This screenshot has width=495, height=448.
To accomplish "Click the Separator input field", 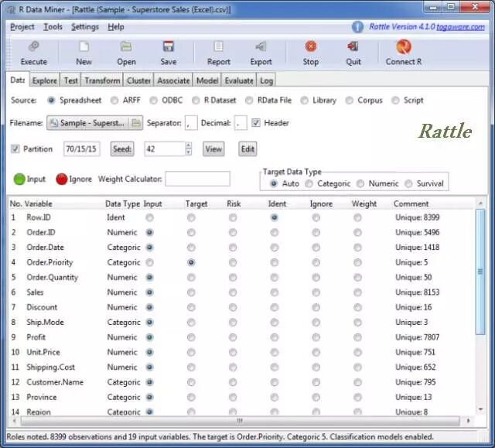I will pos(191,123).
